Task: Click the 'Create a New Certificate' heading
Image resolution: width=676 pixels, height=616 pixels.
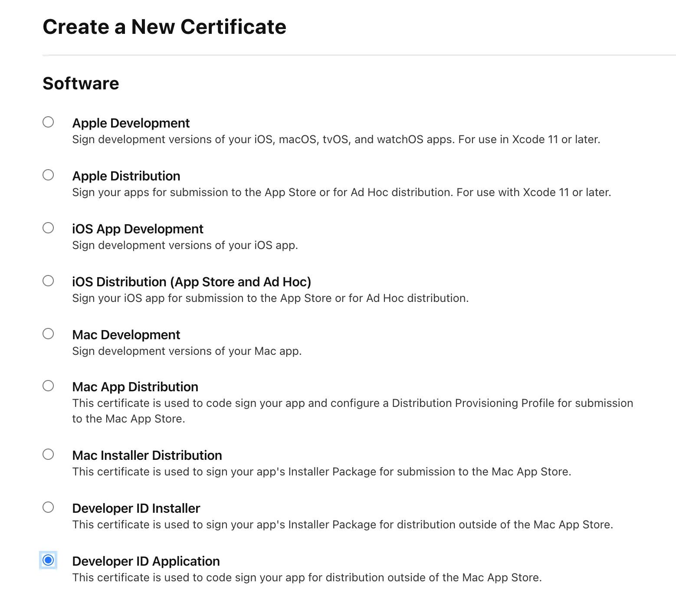Action: (x=164, y=27)
